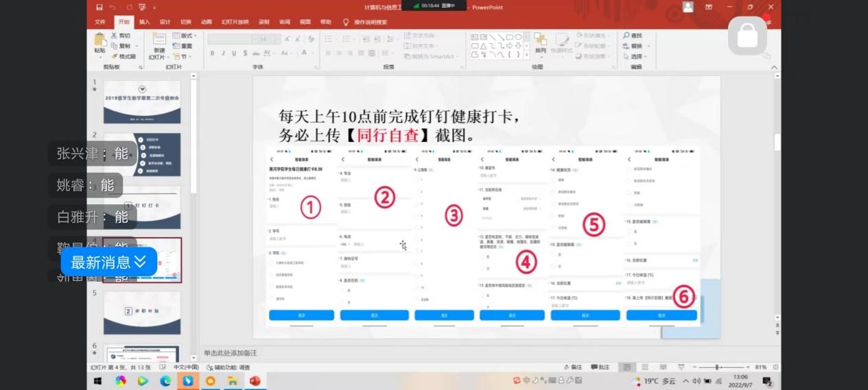Click the zoom slider in status bar
Screen dimensions: 868x390
pyautogui.click(x=718, y=367)
